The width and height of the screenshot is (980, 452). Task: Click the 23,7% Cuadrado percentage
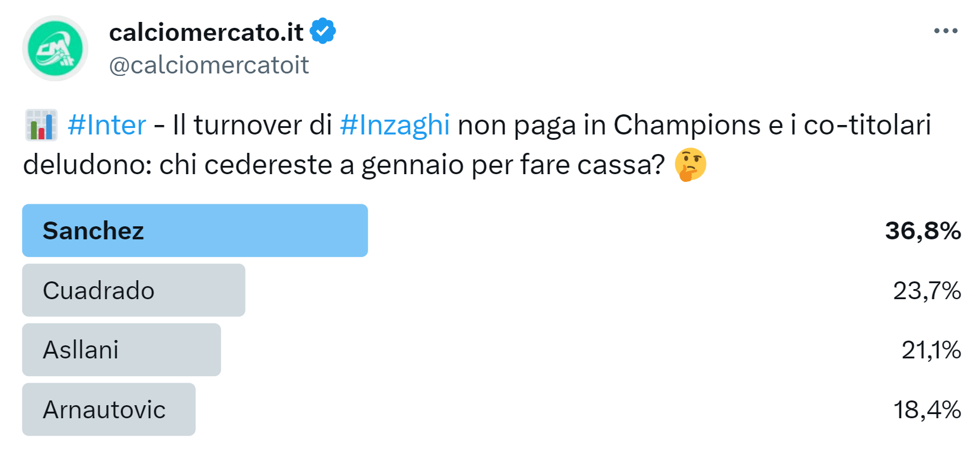pyautogui.click(x=927, y=290)
